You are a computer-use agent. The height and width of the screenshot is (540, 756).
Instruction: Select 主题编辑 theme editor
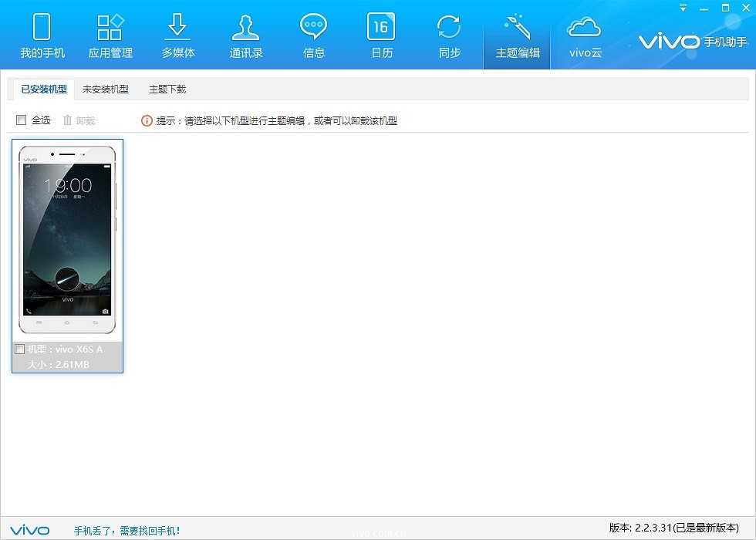518,35
